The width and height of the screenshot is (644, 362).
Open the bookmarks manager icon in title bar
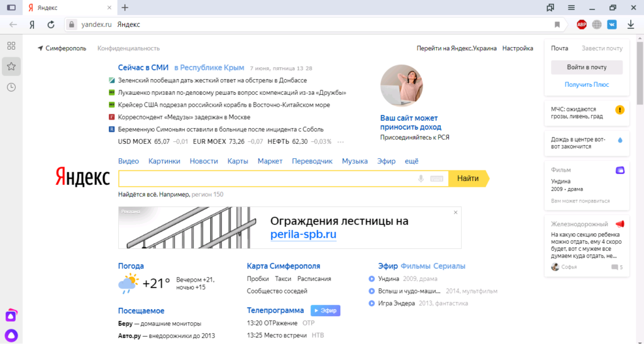coord(550,8)
